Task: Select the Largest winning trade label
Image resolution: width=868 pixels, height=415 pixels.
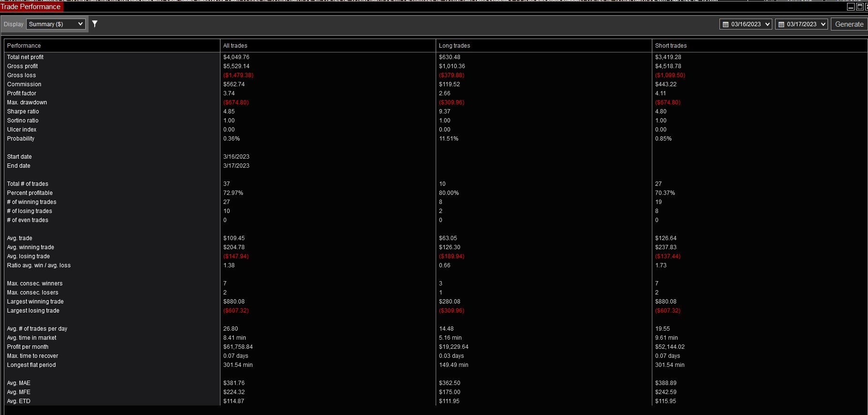Action: pyautogui.click(x=35, y=302)
